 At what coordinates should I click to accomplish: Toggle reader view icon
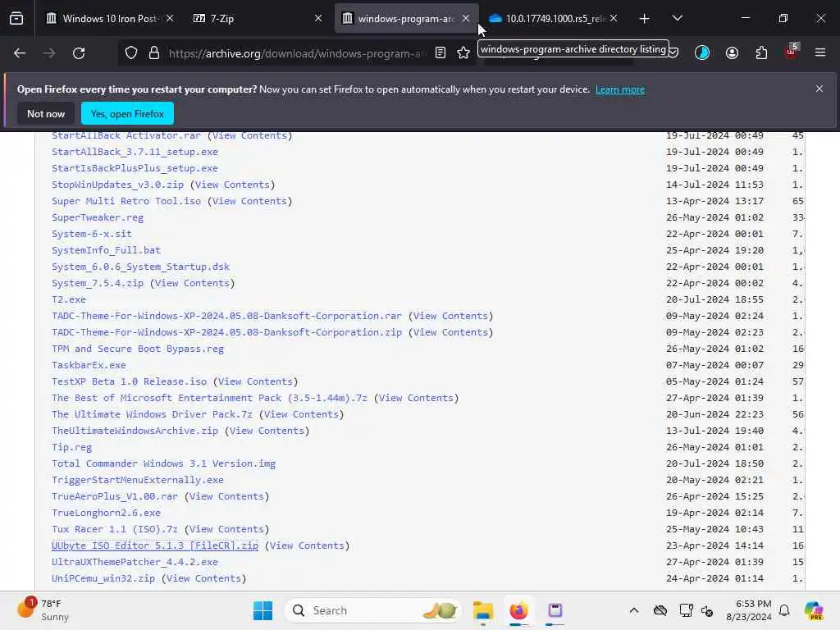pos(441,52)
